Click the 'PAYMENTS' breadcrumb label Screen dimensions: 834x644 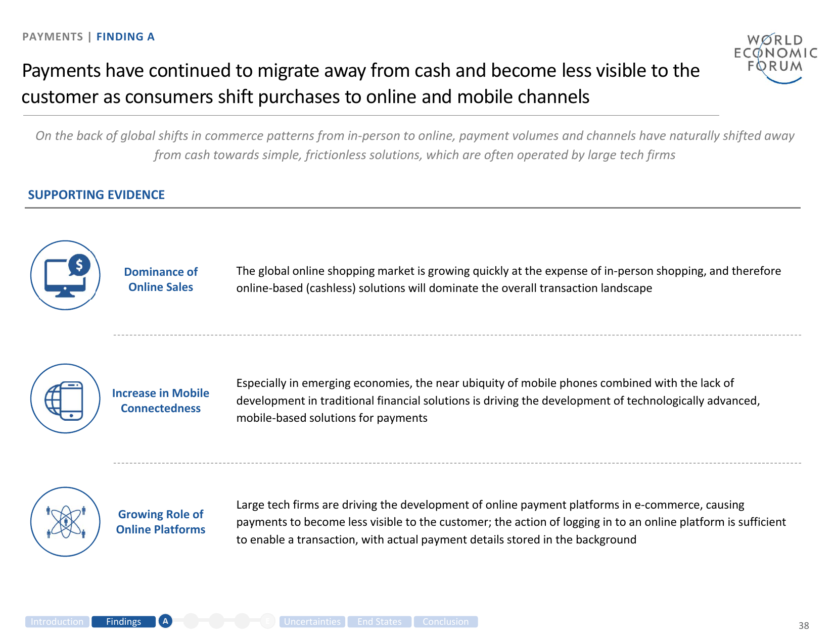pos(53,37)
